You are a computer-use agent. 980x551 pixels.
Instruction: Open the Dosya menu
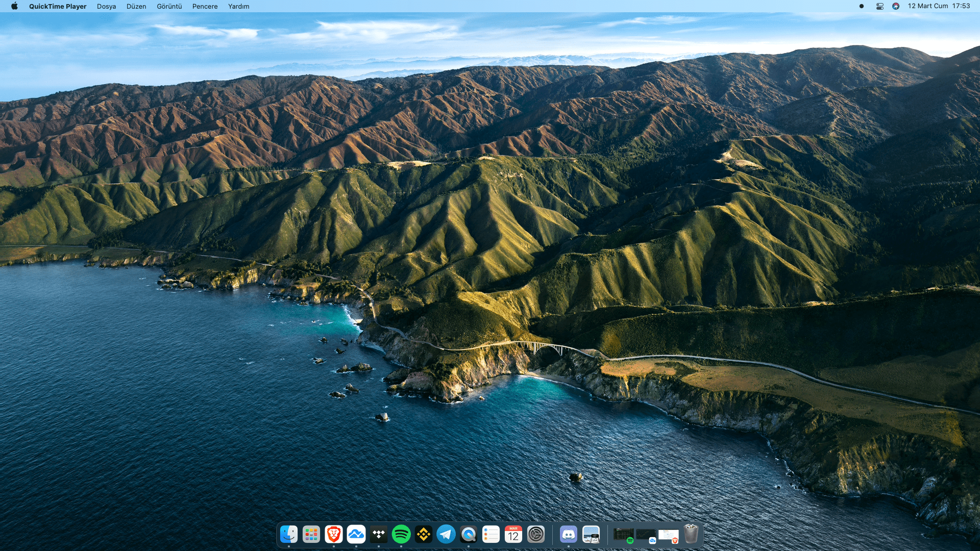coord(106,6)
